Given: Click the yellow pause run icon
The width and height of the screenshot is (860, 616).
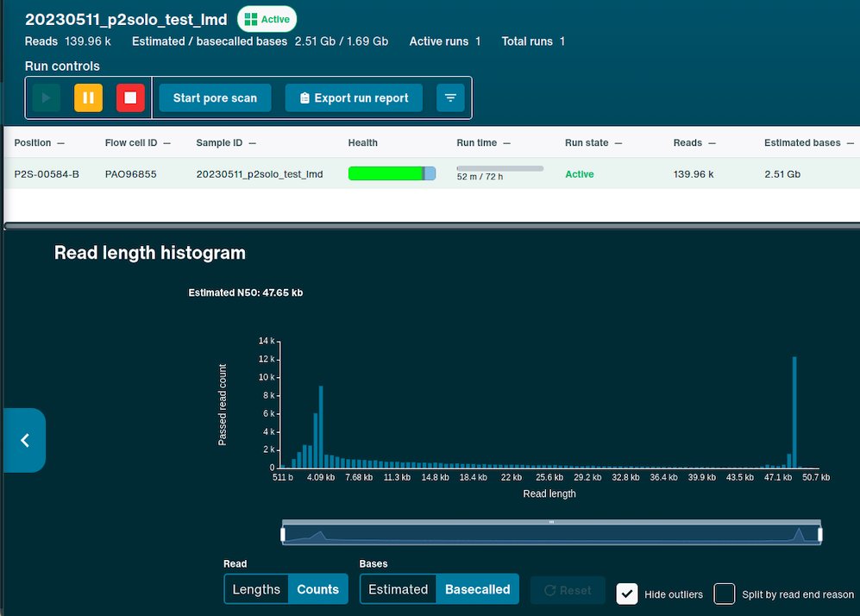Looking at the screenshot, I should pyautogui.click(x=87, y=97).
